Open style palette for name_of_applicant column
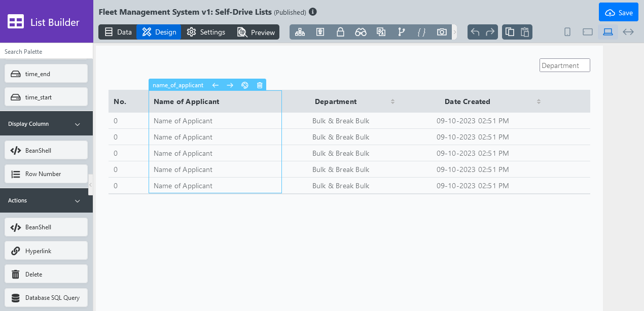The height and width of the screenshot is (311, 644). (x=245, y=85)
